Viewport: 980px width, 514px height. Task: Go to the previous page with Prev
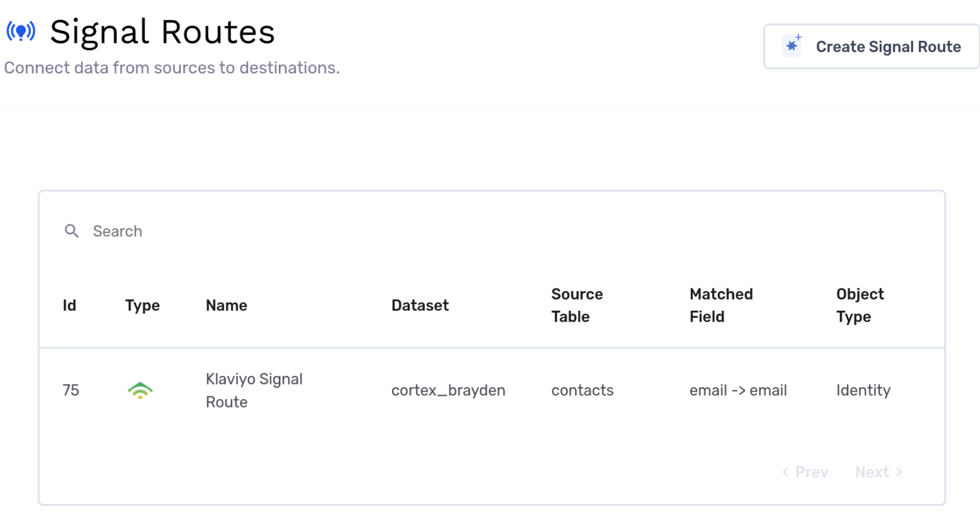[x=805, y=472]
